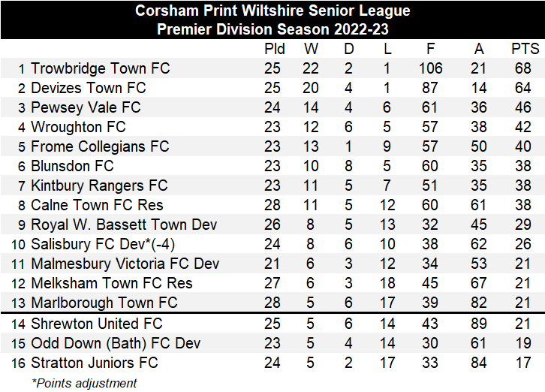Click Melksham Town FC Res
The width and height of the screenshot is (545, 392).
click(111, 283)
